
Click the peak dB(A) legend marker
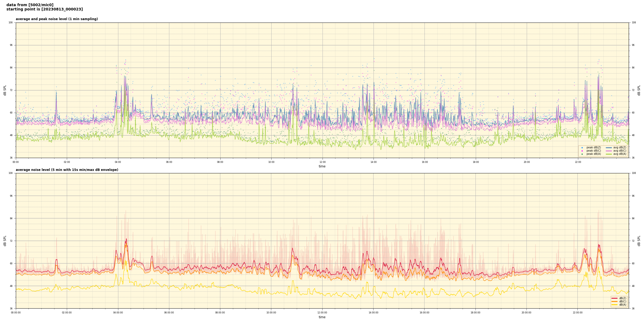coord(582,154)
